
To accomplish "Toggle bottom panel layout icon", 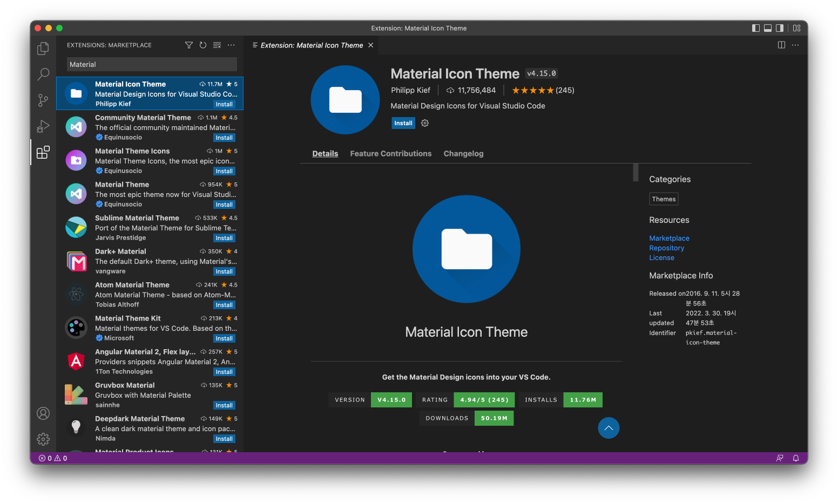I will (x=768, y=28).
